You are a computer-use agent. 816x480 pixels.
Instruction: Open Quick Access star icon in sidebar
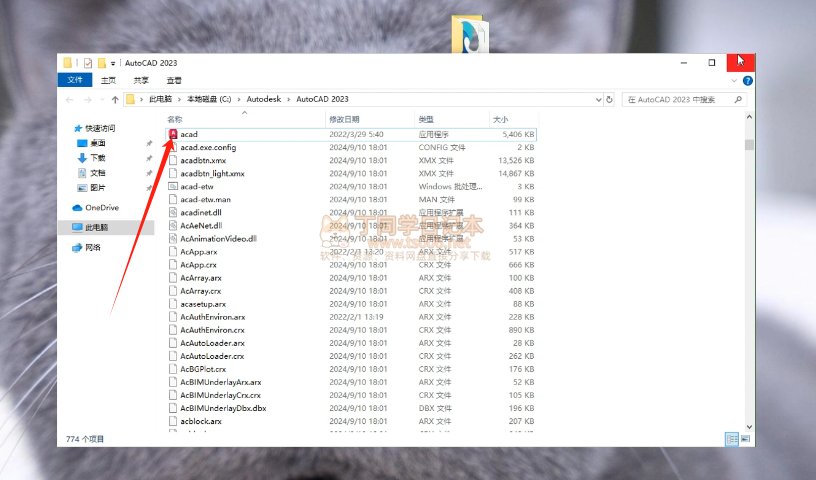78,128
